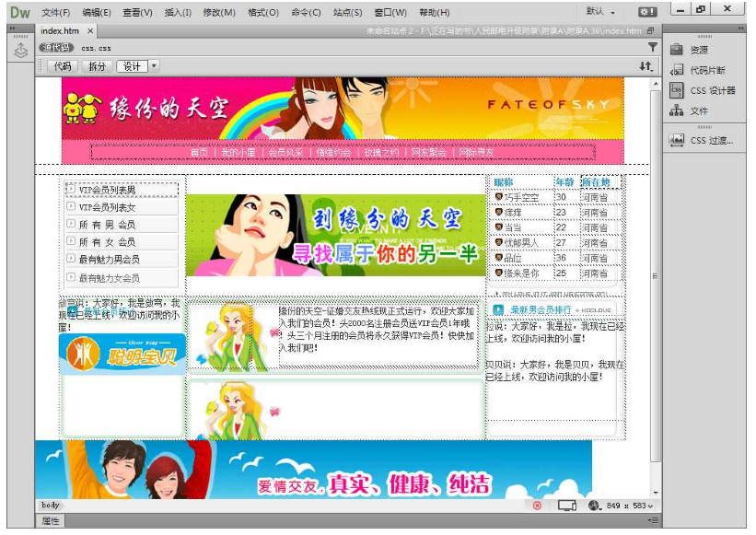756x535 pixels.
Task: Open the 插入(I) menu
Action: pyautogui.click(x=178, y=13)
